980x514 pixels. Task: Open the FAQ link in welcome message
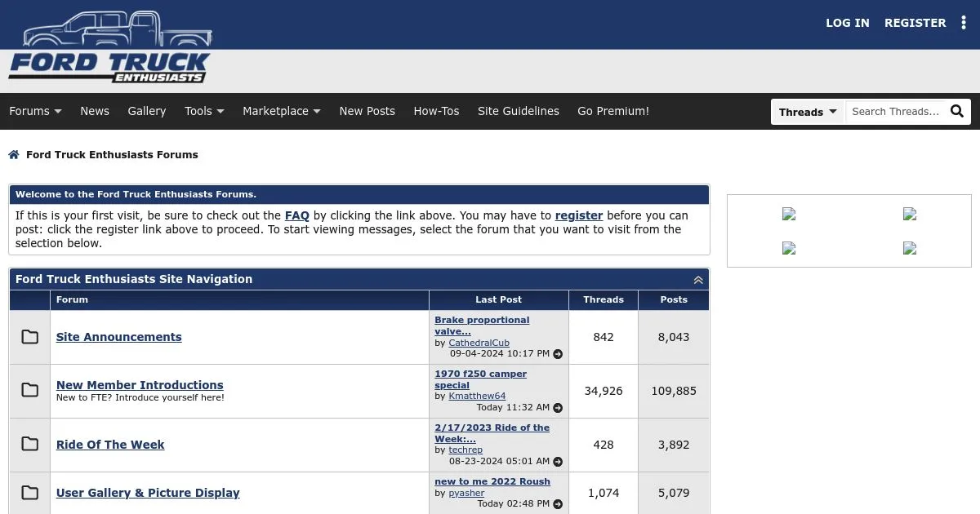click(x=296, y=215)
